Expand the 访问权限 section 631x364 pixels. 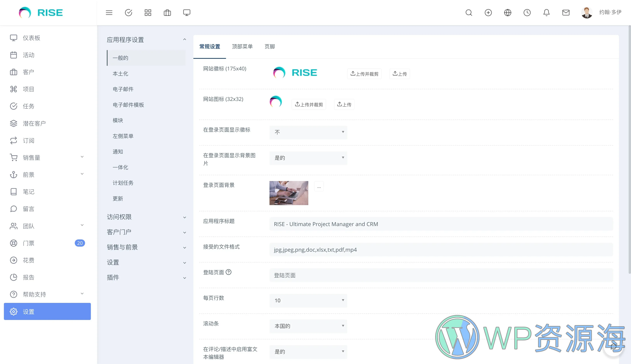coord(146,217)
